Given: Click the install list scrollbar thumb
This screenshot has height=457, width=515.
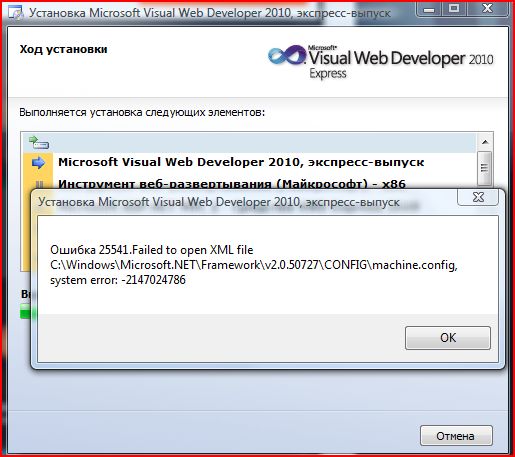Looking at the screenshot, I should [x=484, y=168].
